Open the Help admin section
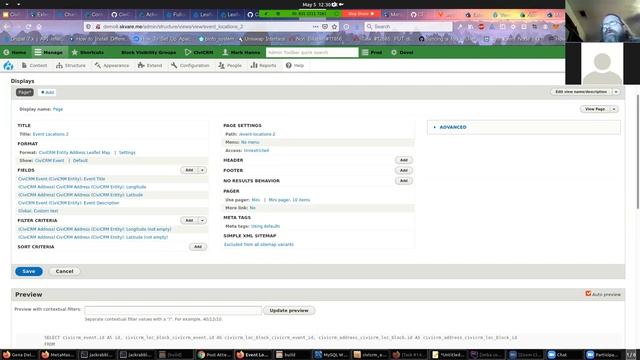Viewport: 640px width, 360px height. (295, 65)
